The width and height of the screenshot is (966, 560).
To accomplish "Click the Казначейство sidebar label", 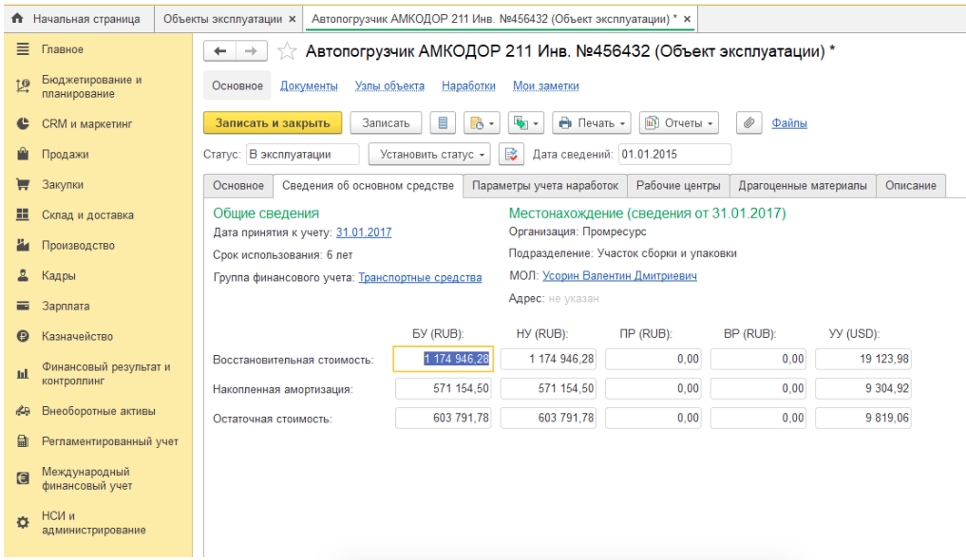I will click(x=77, y=337).
